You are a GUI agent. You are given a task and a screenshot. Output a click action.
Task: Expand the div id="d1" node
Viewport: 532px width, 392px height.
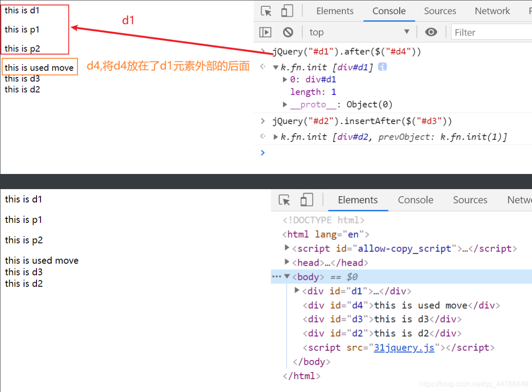[x=297, y=290]
